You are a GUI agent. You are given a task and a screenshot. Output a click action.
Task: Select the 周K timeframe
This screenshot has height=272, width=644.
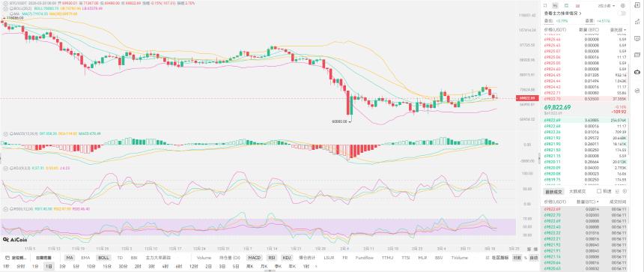tap(249, 266)
